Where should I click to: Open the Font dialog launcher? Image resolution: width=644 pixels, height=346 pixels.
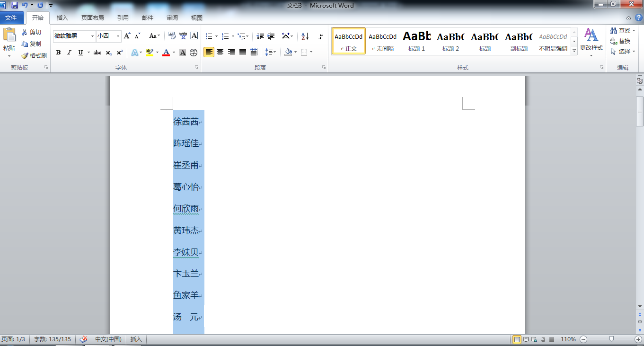[x=196, y=68]
